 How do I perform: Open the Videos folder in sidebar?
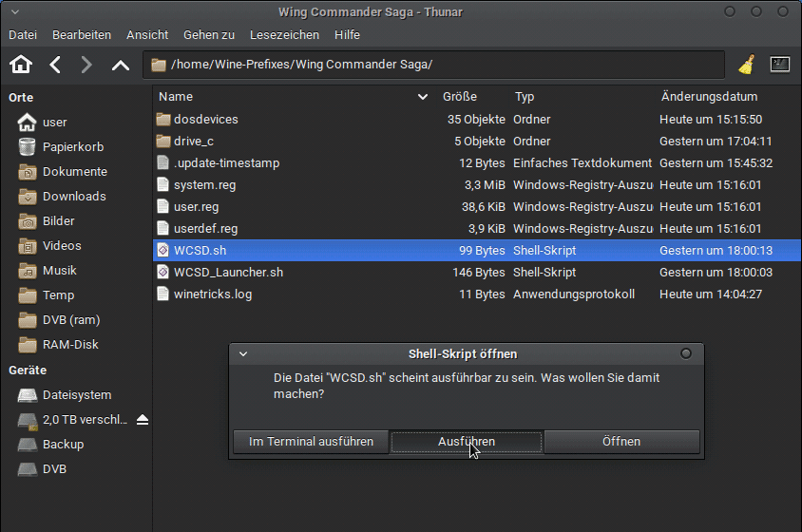click(x=49, y=245)
